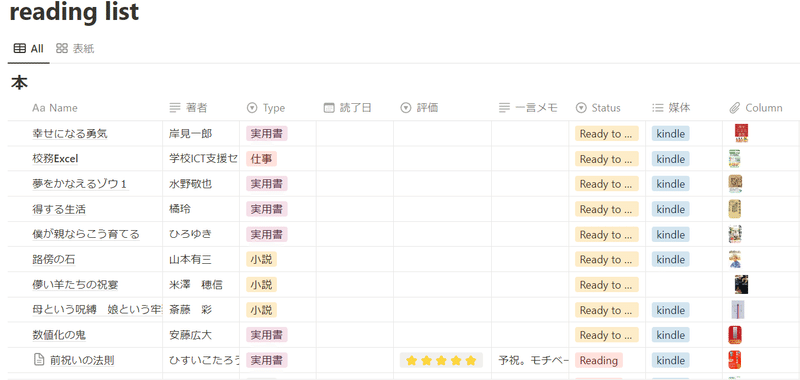The image size is (800, 380).
Task: Open the page 母という呪縛 娘という牢獄
Action: pyautogui.click(x=97, y=310)
